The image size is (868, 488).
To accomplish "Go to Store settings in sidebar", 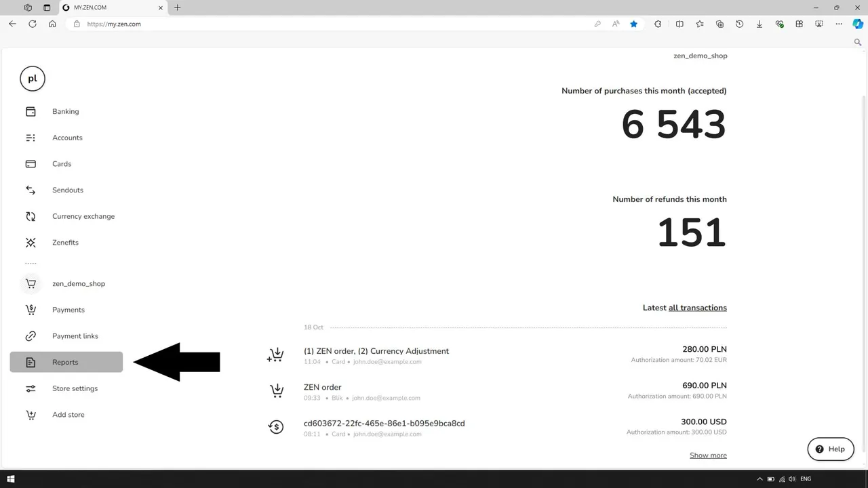I will (75, 388).
